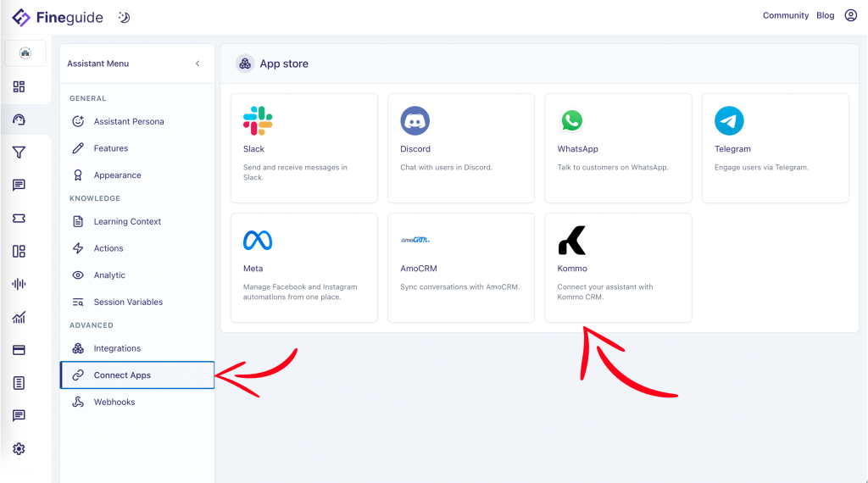Open Assistant Persona menu item

(128, 121)
